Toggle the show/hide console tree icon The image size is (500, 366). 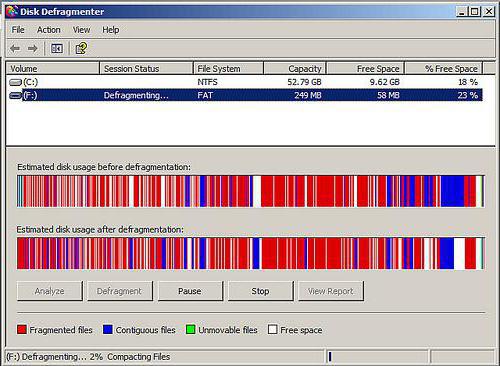[x=57, y=49]
